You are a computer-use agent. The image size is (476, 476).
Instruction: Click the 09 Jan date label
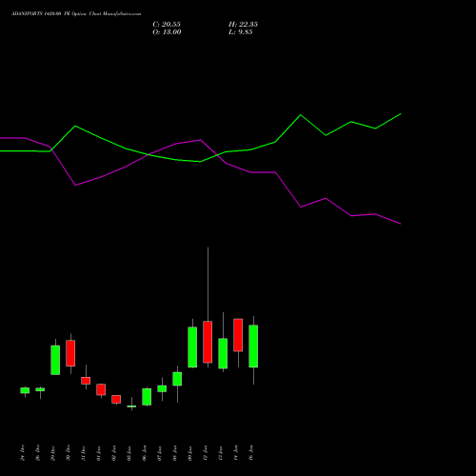(189, 453)
